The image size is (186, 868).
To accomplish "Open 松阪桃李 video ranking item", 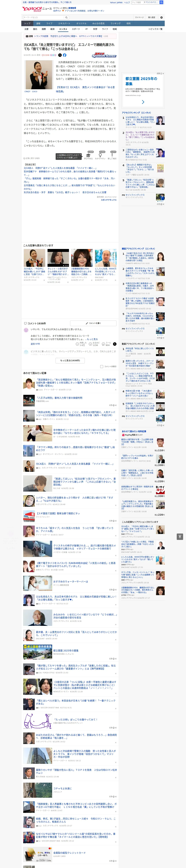I will (x=140, y=406).
